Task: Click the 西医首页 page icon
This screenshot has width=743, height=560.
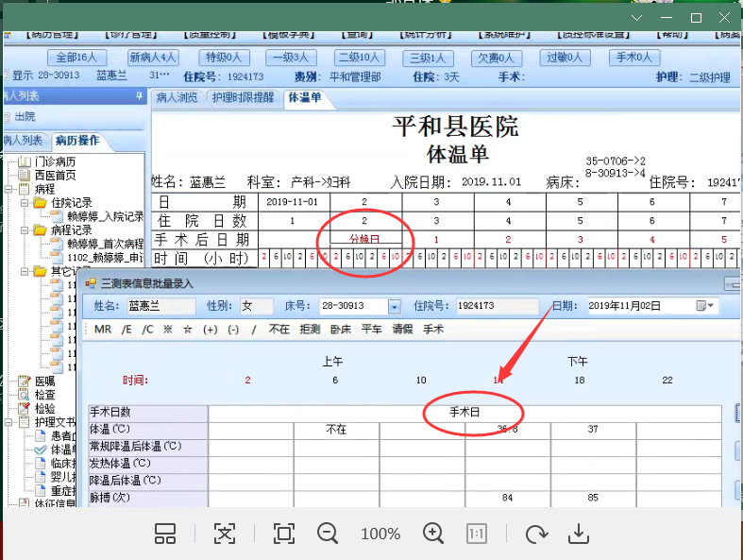Action: coord(25,176)
